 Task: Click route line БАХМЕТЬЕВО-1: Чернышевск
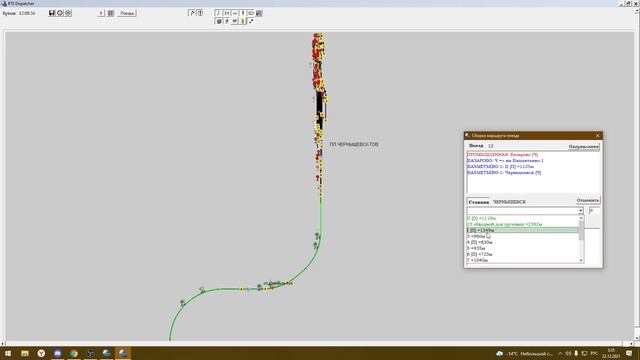(x=504, y=173)
